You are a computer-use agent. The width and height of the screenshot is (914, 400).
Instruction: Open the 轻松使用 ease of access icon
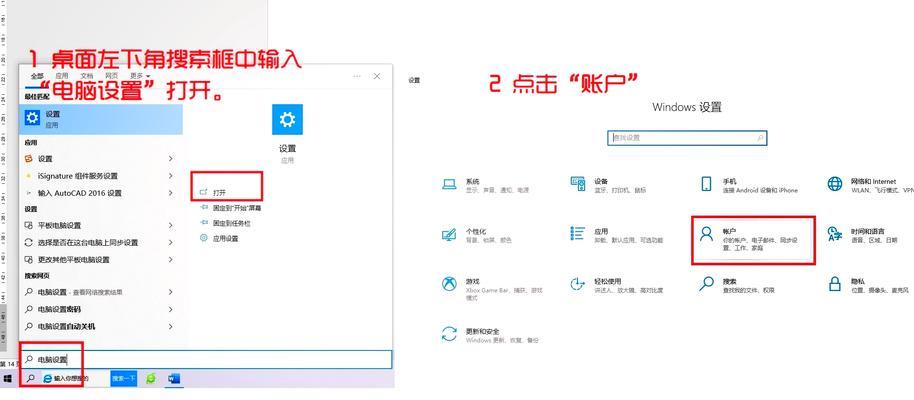[x=577, y=284]
